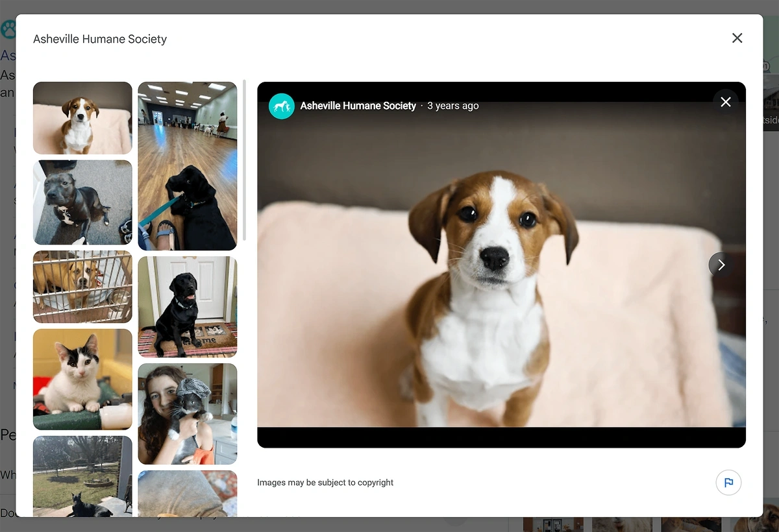View the black and white cat thumbnail
Screen dimensions: 779x532
[x=82, y=380]
